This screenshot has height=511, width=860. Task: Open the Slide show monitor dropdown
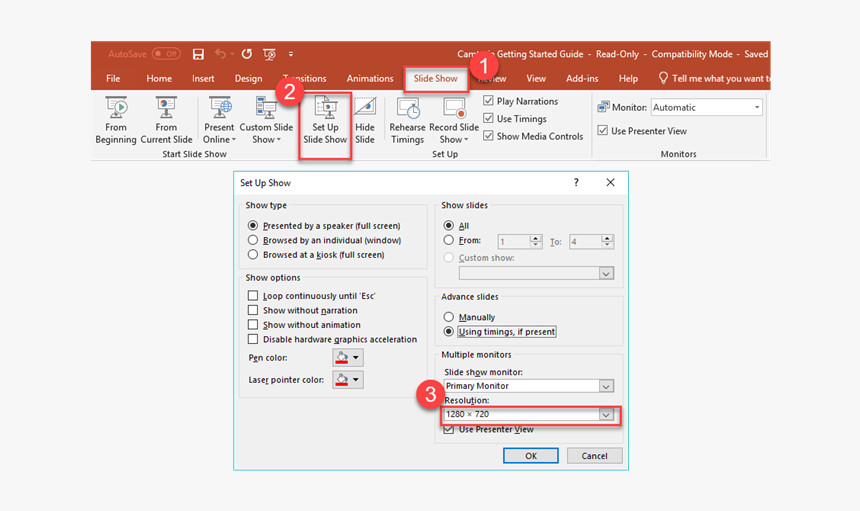pos(605,386)
